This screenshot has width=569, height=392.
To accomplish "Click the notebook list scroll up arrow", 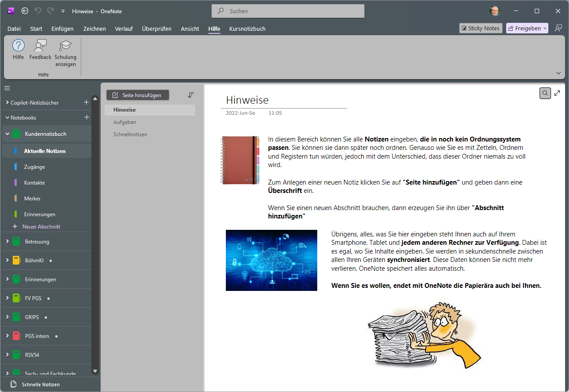I will tap(95, 99).
